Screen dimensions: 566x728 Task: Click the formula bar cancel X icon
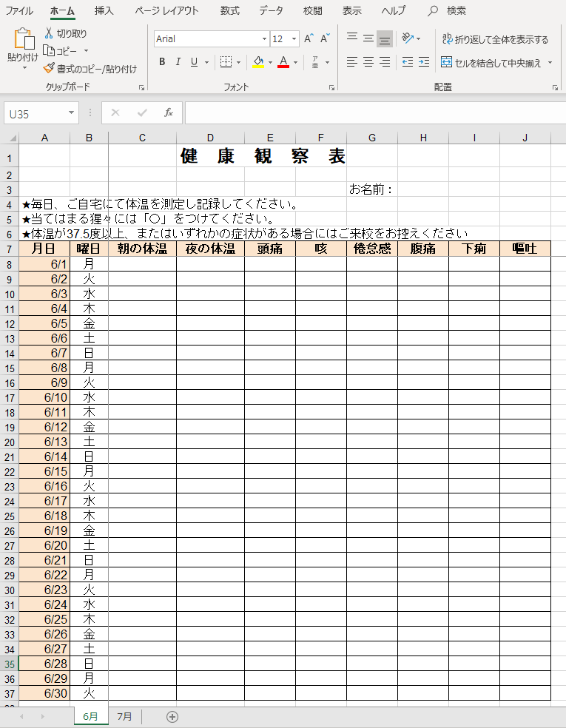(115, 112)
